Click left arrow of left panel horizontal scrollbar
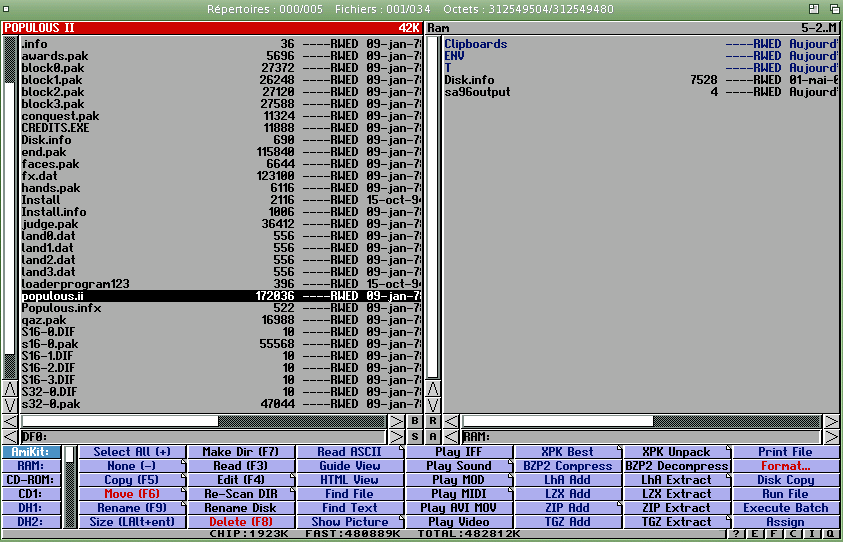843x542 pixels. click(x=10, y=421)
